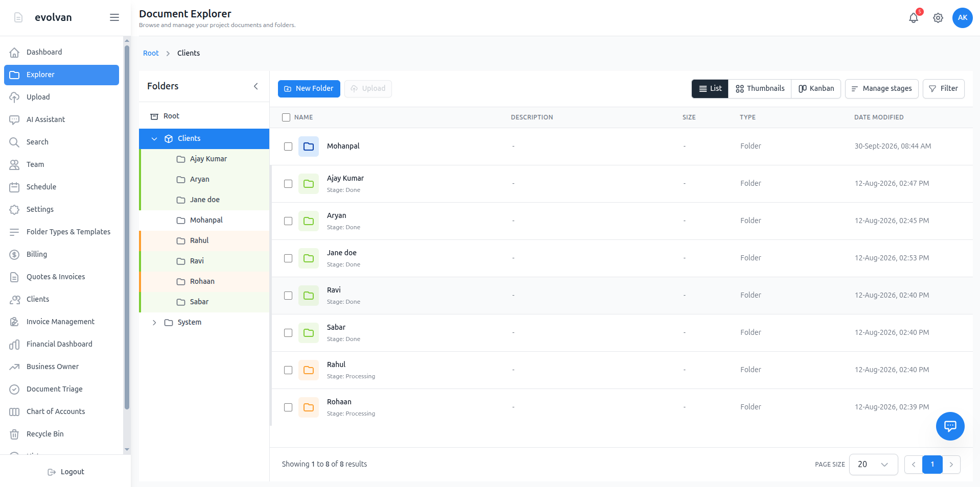Click the Document Triage checkmark icon
Viewport: 980px width, 487px height.
point(14,389)
